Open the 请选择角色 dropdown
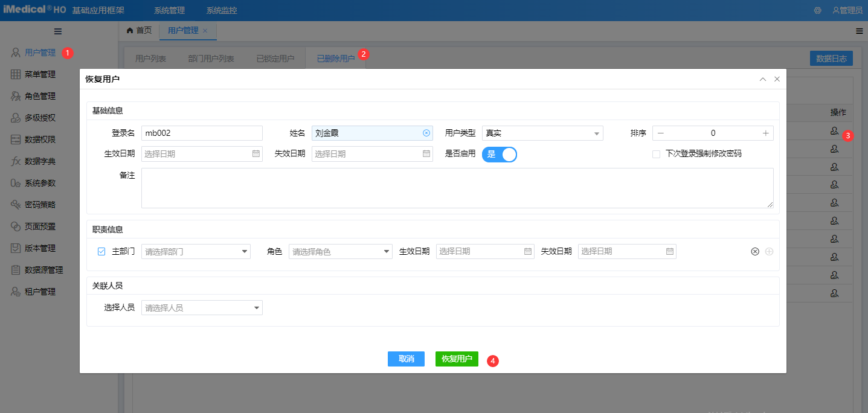Viewport: 868px width, 413px height. 386,252
